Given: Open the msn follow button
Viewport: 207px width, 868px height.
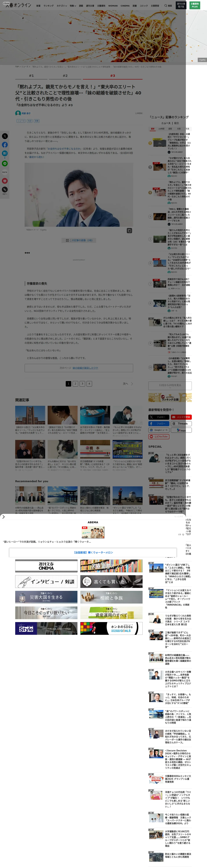Looking at the screenshot, I should (181, 430).
